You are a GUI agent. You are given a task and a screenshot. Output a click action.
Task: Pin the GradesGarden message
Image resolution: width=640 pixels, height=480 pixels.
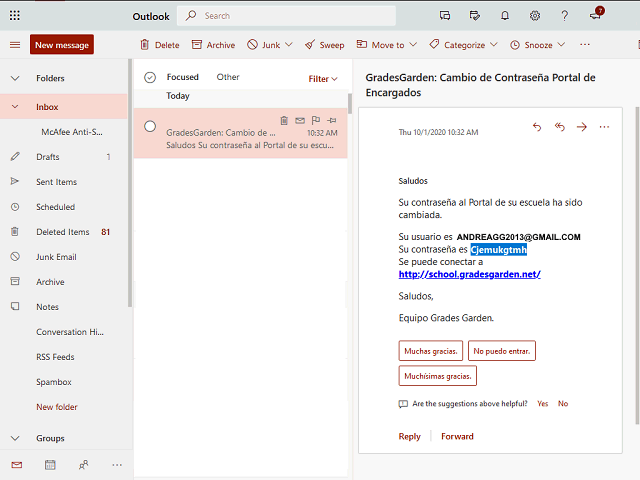tap(332, 120)
